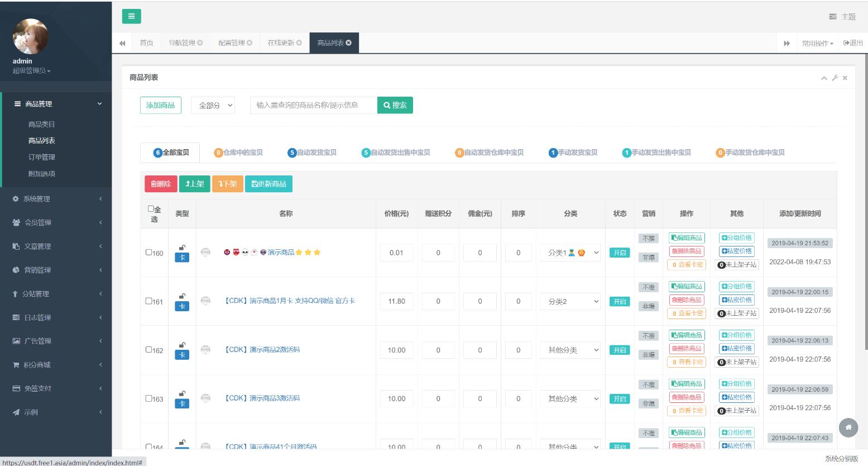Check the checkbox for product 161
Viewport: 868px width, 466px height.
click(149, 301)
